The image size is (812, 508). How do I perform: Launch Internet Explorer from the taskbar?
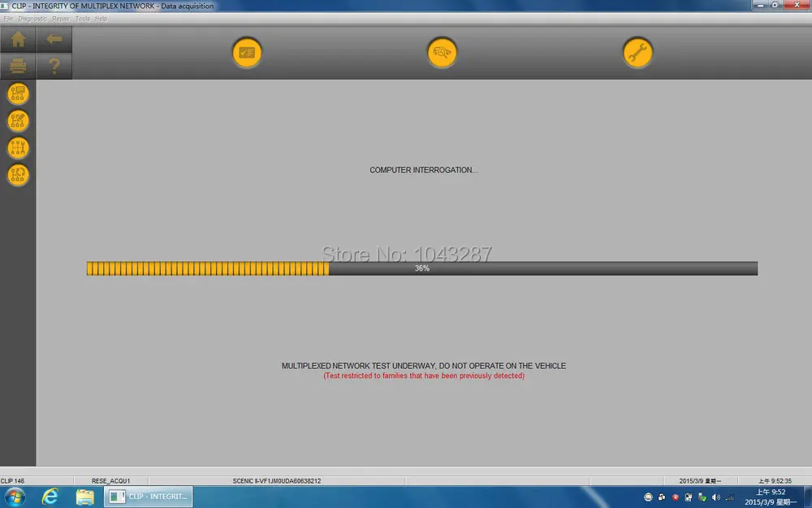point(50,497)
